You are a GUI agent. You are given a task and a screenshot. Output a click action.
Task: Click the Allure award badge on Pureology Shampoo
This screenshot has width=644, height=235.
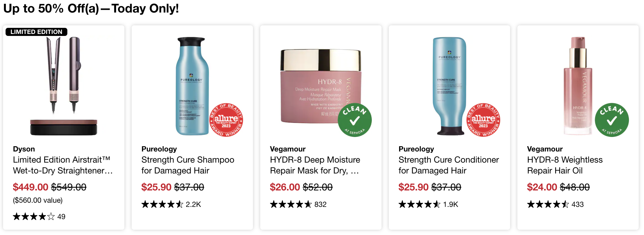(226, 120)
